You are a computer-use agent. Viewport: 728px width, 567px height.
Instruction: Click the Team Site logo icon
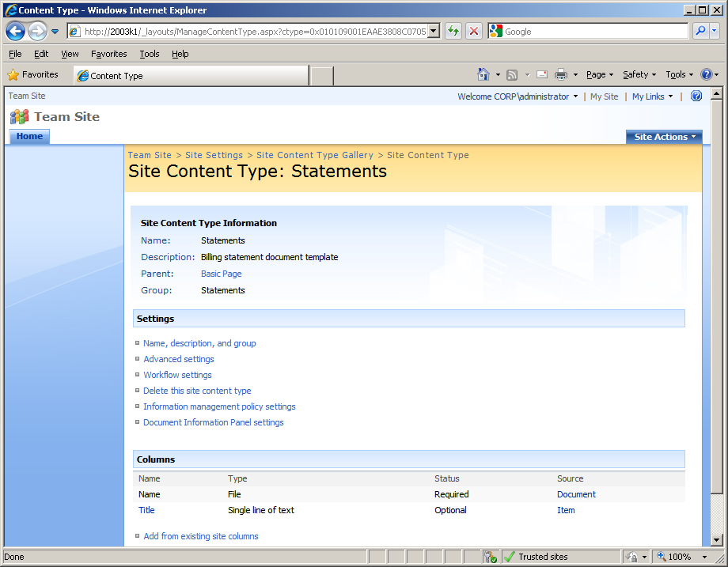tap(19, 116)
